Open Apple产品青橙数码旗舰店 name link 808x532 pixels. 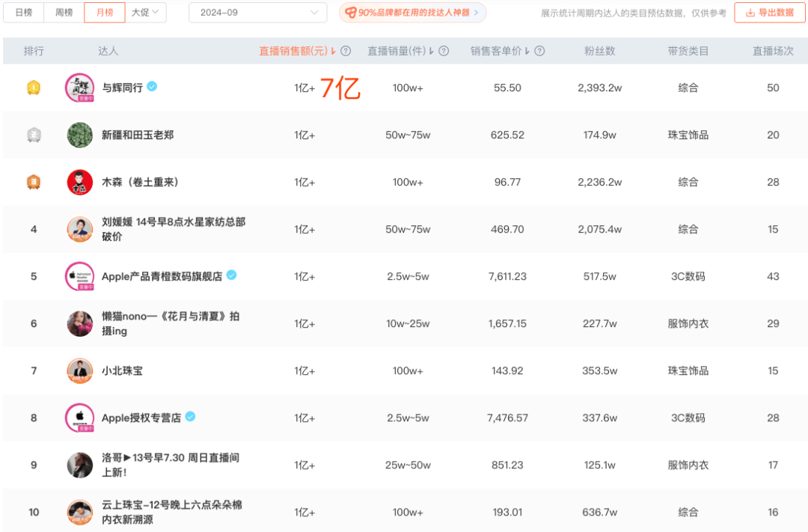click(162, 276)
